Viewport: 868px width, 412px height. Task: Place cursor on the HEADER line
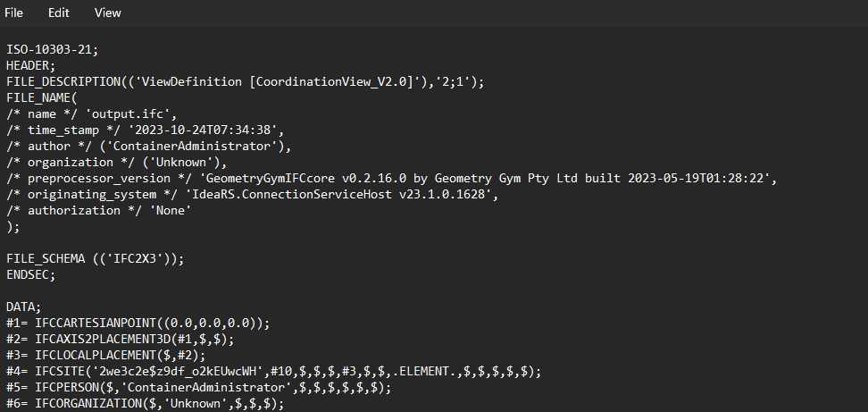pyautogui.click(x=30, y=66)
